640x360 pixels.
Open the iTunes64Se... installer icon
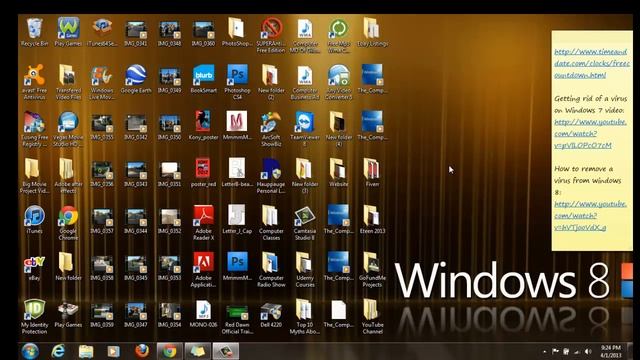[x=102, y=32]
